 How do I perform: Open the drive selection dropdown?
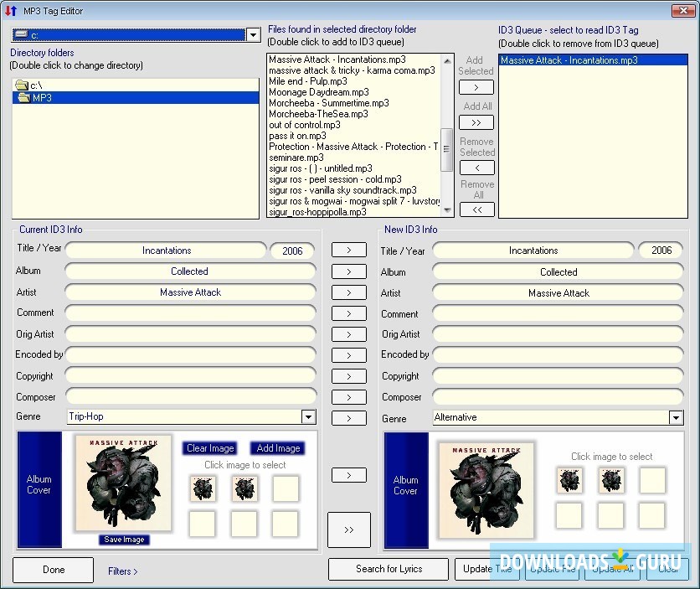click(x=253, y=35)
